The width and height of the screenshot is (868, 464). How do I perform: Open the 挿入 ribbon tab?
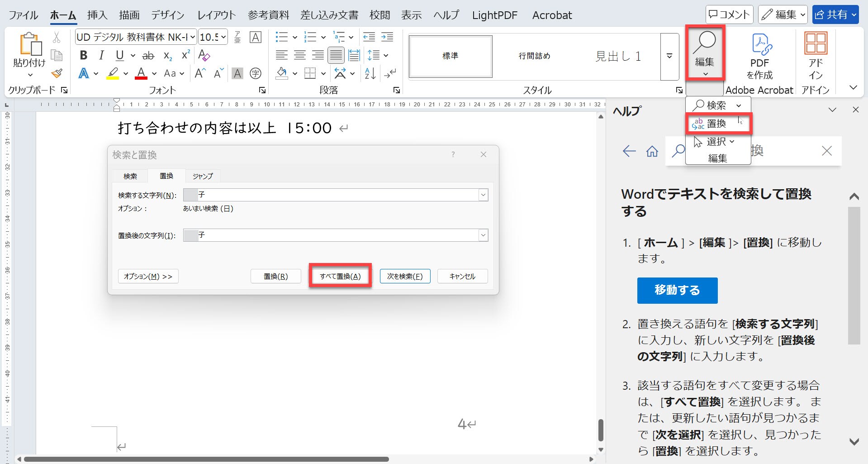97,15
